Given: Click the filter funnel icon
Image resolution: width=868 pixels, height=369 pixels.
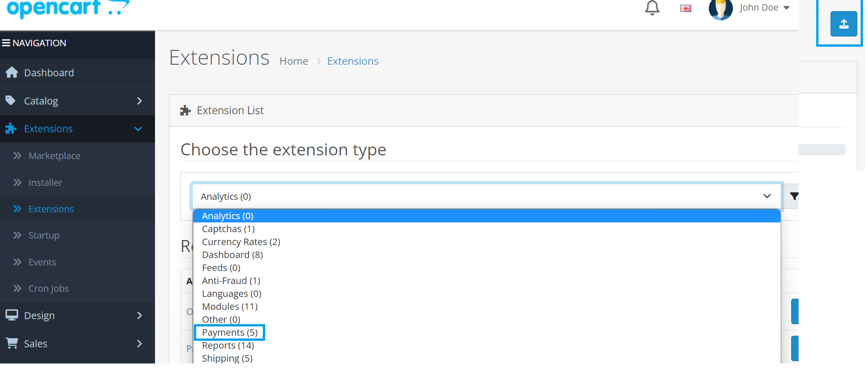Looking at the screenshot, I should click(794, 196).
